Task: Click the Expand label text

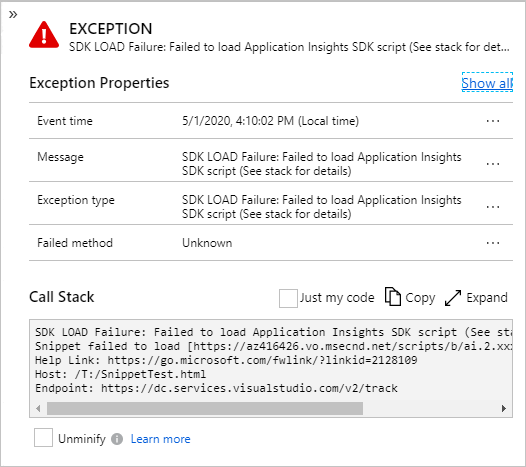Action: pyautogui.click(x=487, y=298)
